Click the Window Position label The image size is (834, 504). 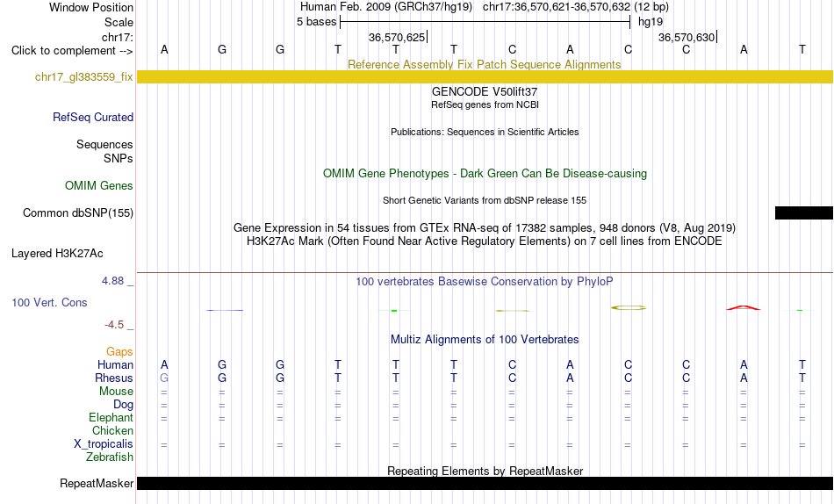click(91, 7)
